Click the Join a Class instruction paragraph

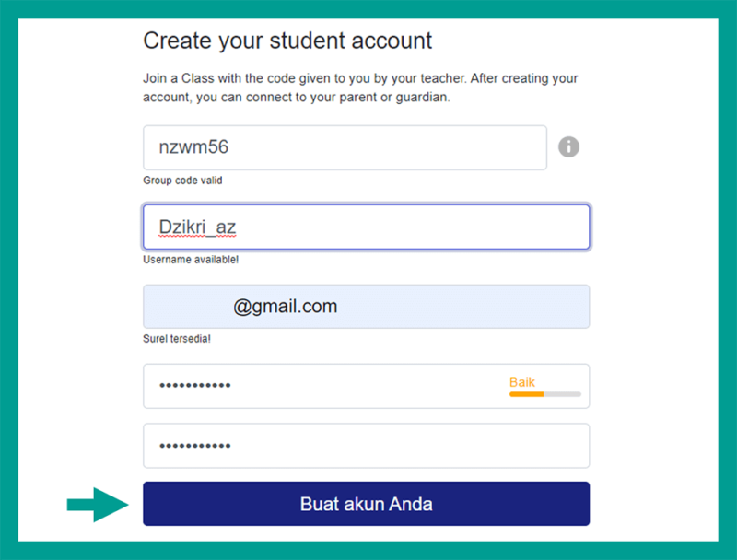[x=360, y=87]
